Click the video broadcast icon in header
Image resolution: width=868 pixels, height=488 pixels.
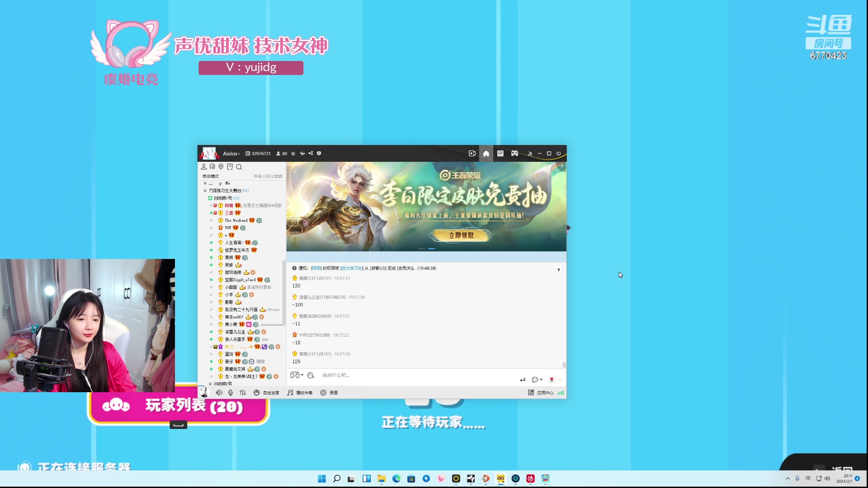(x=472, y=154)
